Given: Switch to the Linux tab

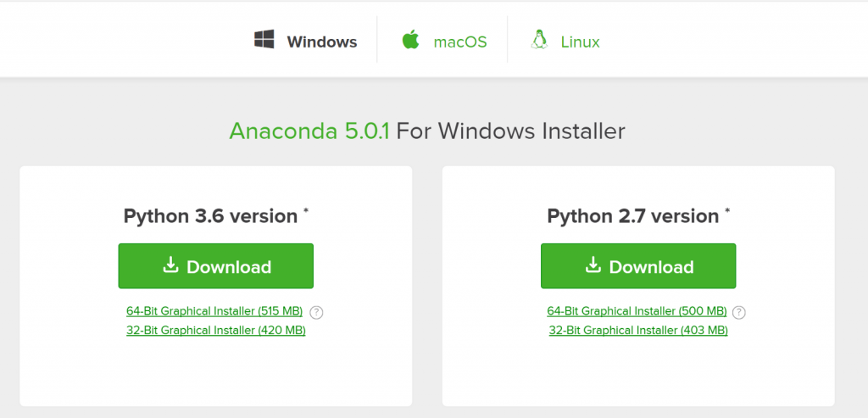Looking at the screenshot, I should click(580, 42).
